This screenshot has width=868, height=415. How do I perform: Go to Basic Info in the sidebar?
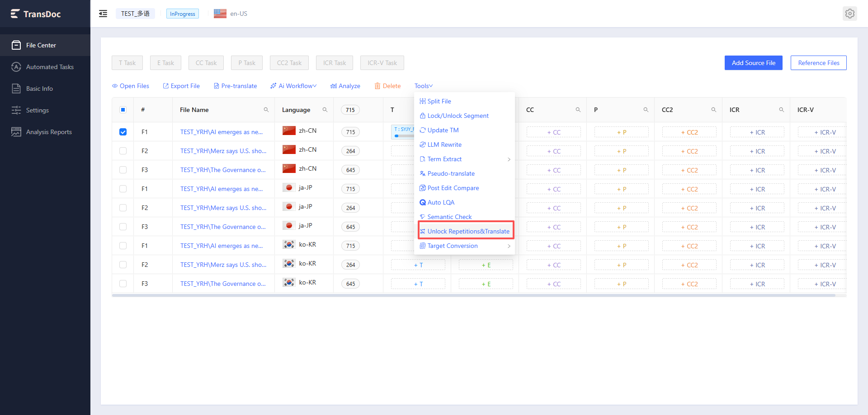pyautogui.click(x=45, y=89)
